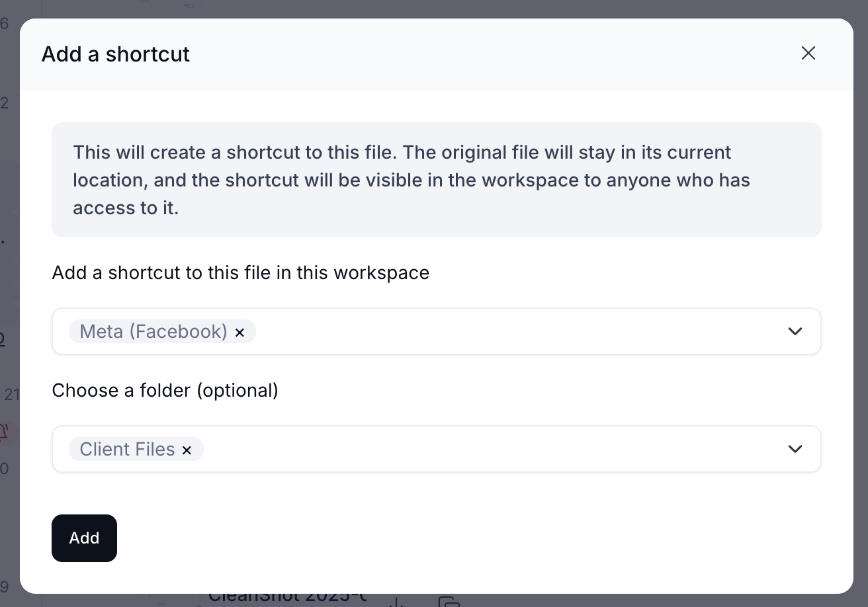Screen dimensions: 868x607
Task: Expand the workspace dropdown chevron
Action: (x=795, y=331)
